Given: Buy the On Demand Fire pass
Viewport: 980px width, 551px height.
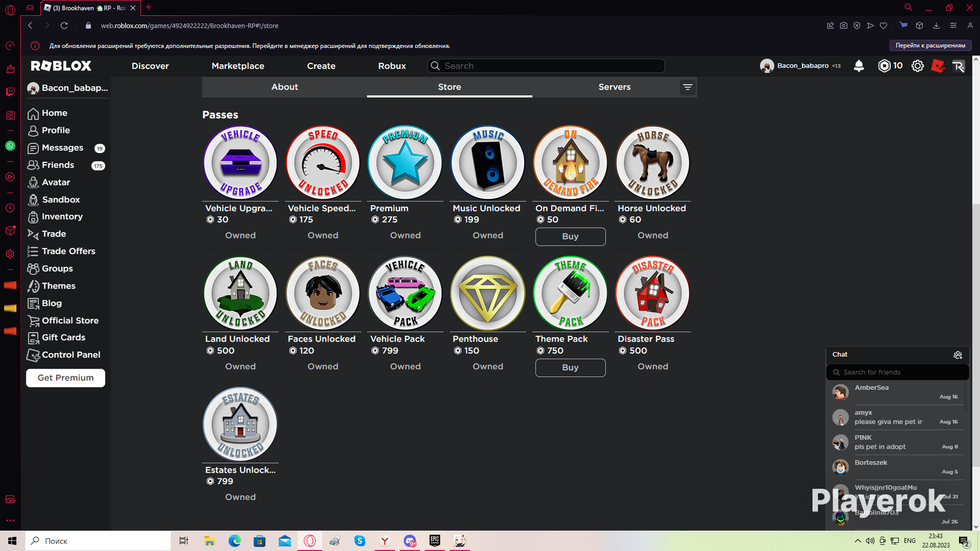Looking at the screenshot, I should pyautogui.click(x=570, y=236).
